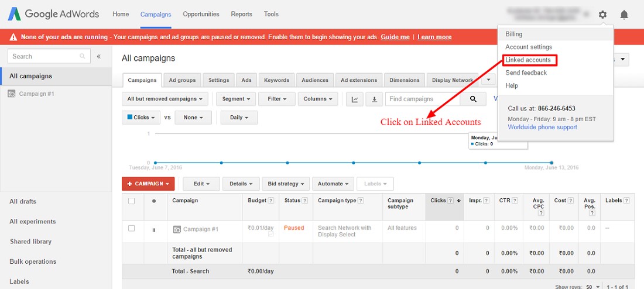This screenshot has height=289, width=644.
Task: Open the Edit dropdown
Action: point(201,184)
